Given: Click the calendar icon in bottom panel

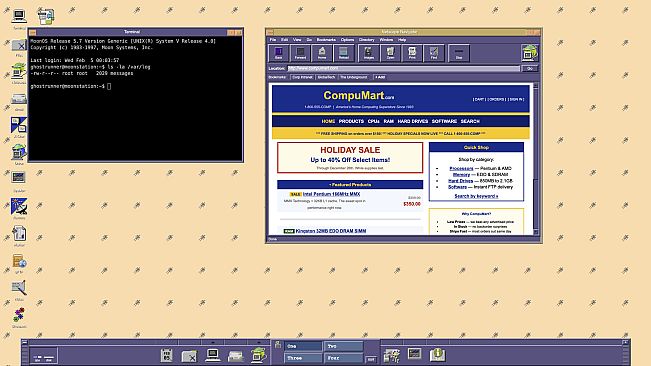Looking at the screenshot, I should 166,355.
